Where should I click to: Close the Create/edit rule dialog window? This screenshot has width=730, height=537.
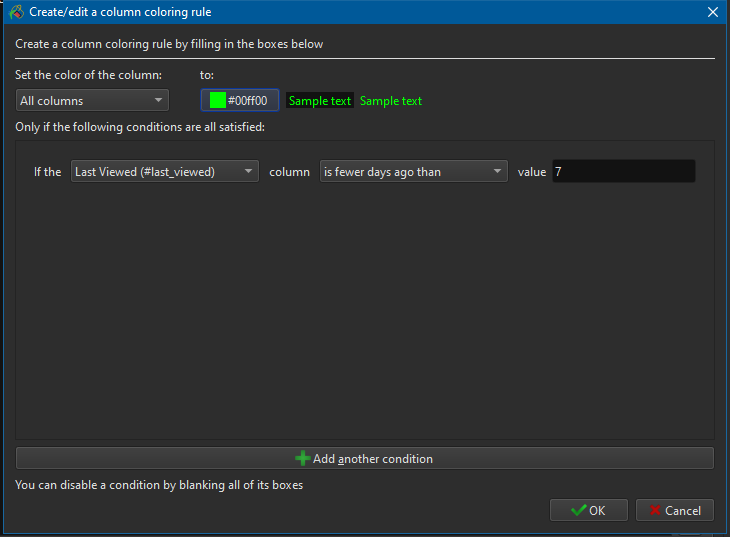pos(712,12)
